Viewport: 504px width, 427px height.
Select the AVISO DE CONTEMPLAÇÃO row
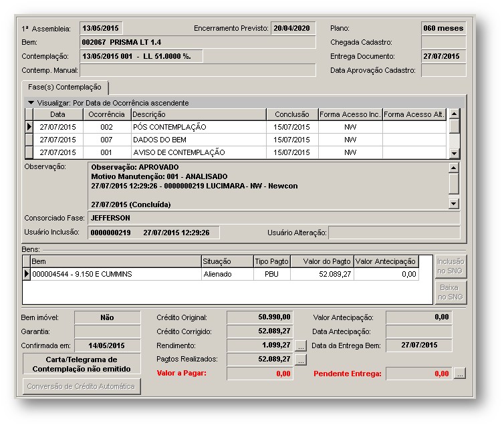tap(239, 152)
